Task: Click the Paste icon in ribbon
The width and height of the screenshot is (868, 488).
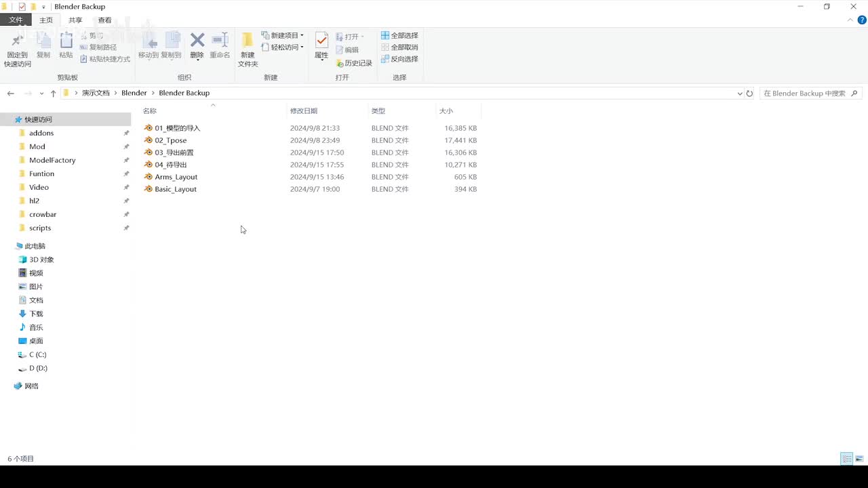Action: (x=66, y=41)
